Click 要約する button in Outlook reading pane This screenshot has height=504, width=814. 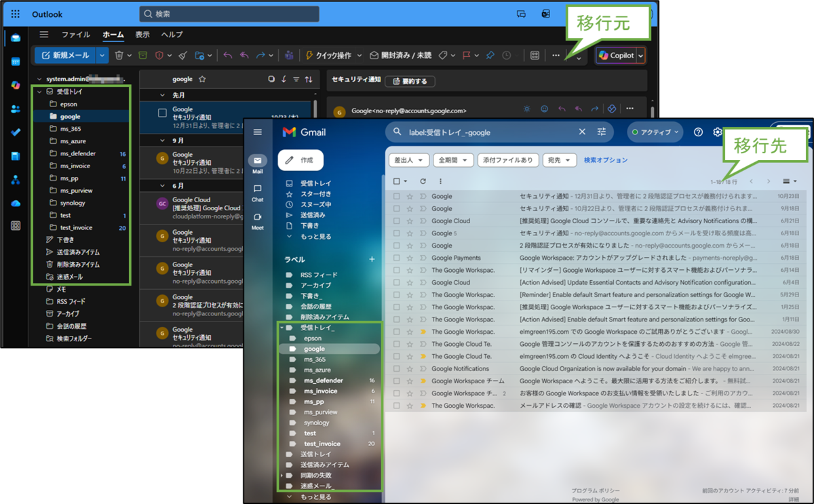pos(410,81)
